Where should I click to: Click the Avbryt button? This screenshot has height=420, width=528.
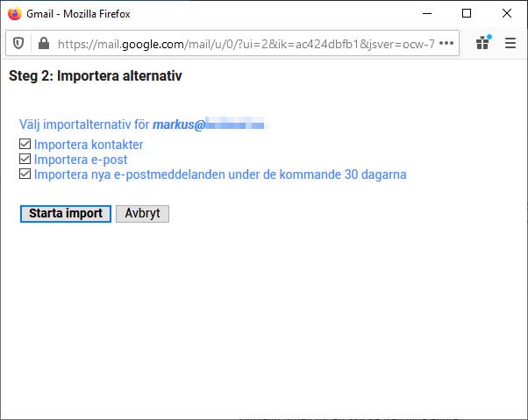point(142,214)
